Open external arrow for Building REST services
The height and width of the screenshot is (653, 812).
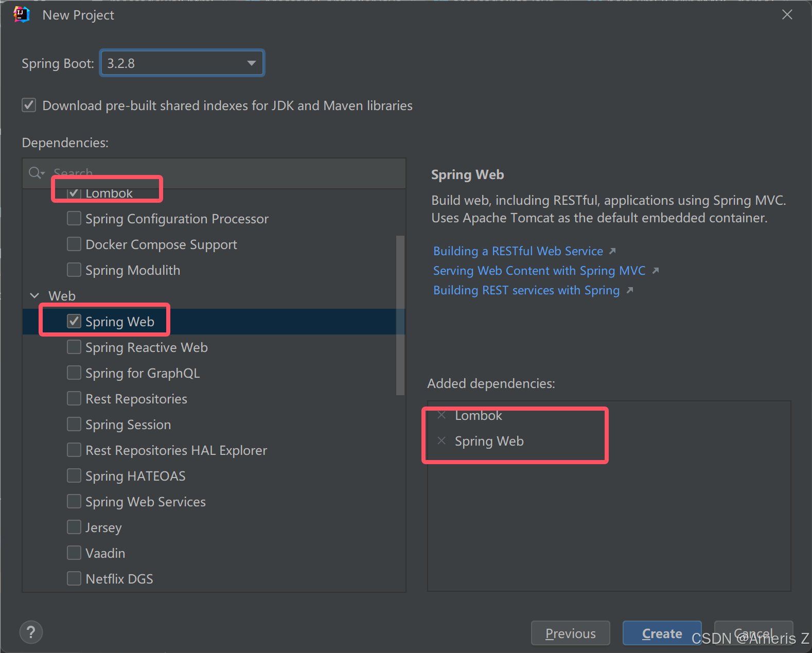(629, 290)
